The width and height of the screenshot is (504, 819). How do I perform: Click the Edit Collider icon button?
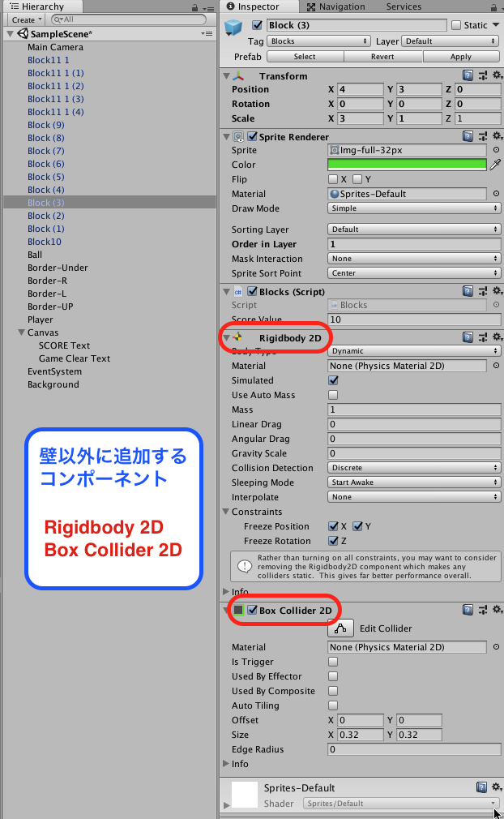tap(340, 628)
